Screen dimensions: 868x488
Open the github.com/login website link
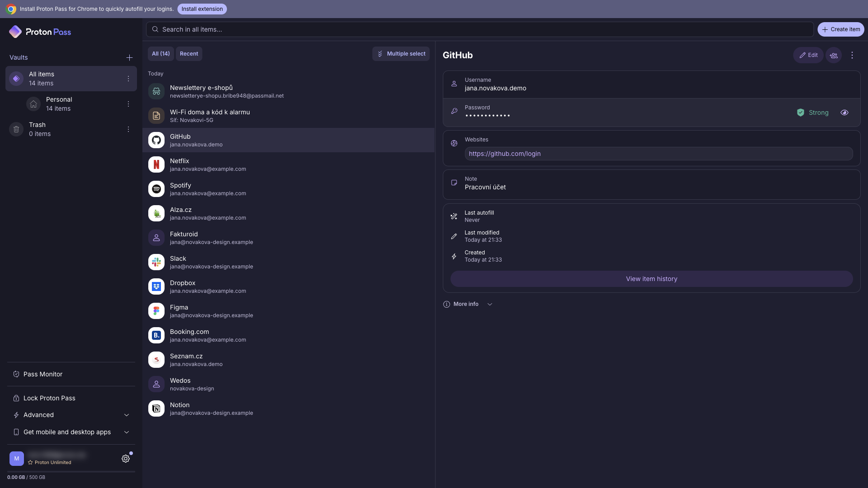505,154
